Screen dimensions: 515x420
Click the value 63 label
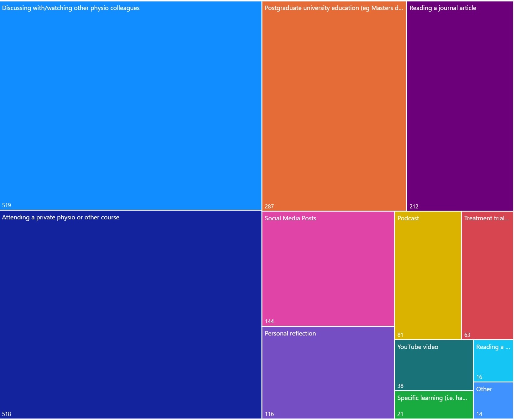coord(467,335)
